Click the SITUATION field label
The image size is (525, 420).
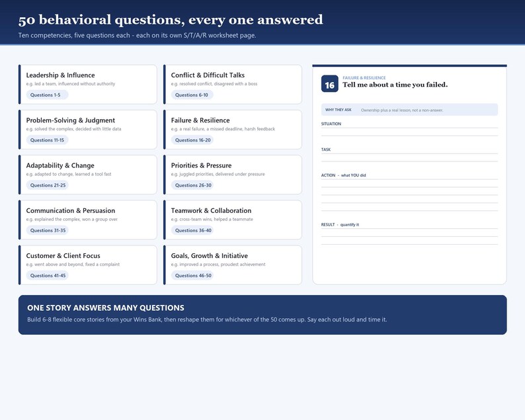pyautogui.click(x=331, y=124)
